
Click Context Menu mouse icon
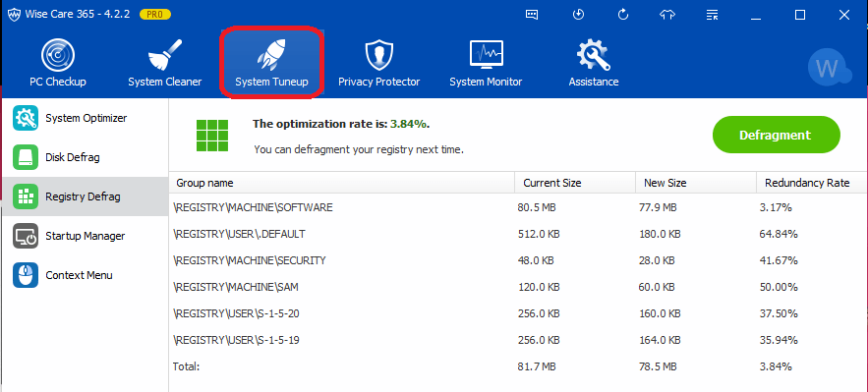click(x=26, y=275)
